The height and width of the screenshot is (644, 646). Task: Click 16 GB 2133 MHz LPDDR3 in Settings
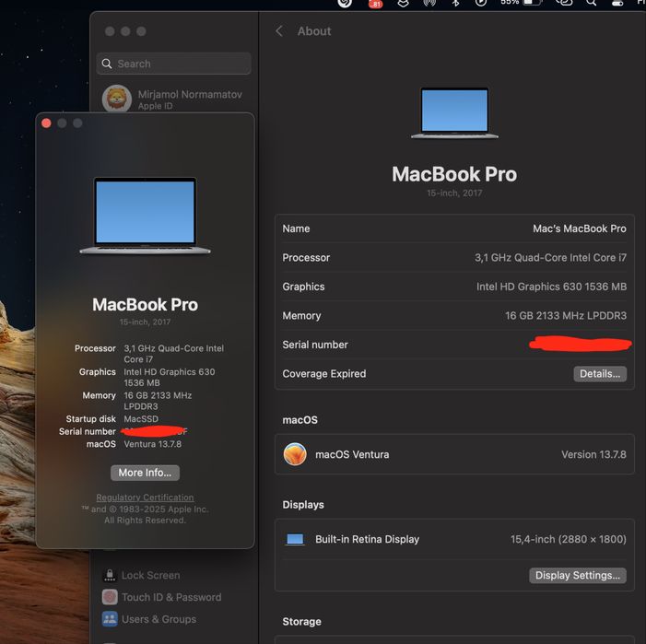tap(566, 315)
